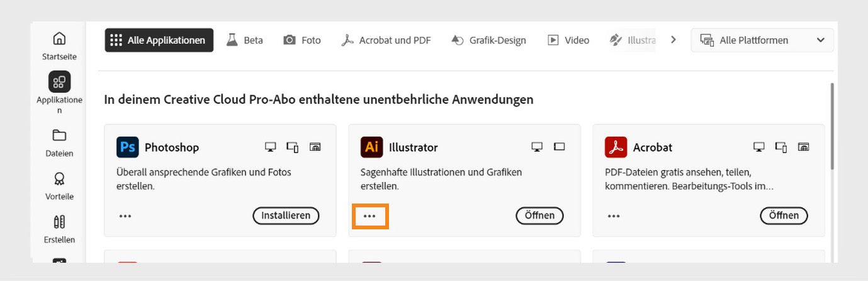Open the Dateien folder icon
The height and width of the screenshot is (281, 868).
[59, 135]
